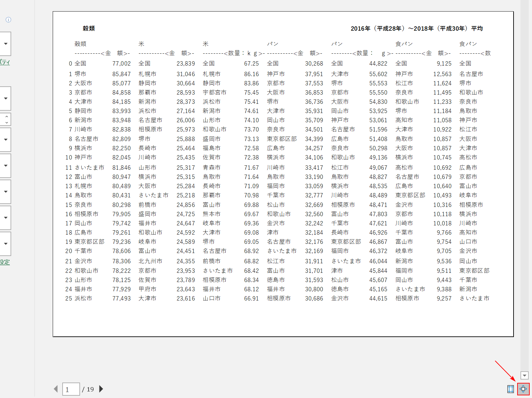Click the city 北九州市
This screenshot has height=398, width=532.
pyautogui.click(x=150, y=261)
